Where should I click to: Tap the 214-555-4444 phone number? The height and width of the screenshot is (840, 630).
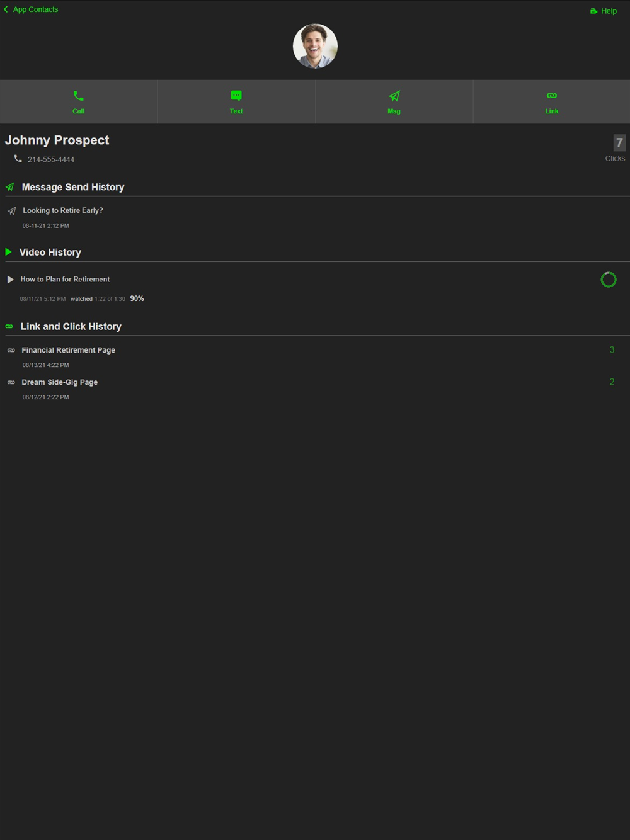[51, 159]
